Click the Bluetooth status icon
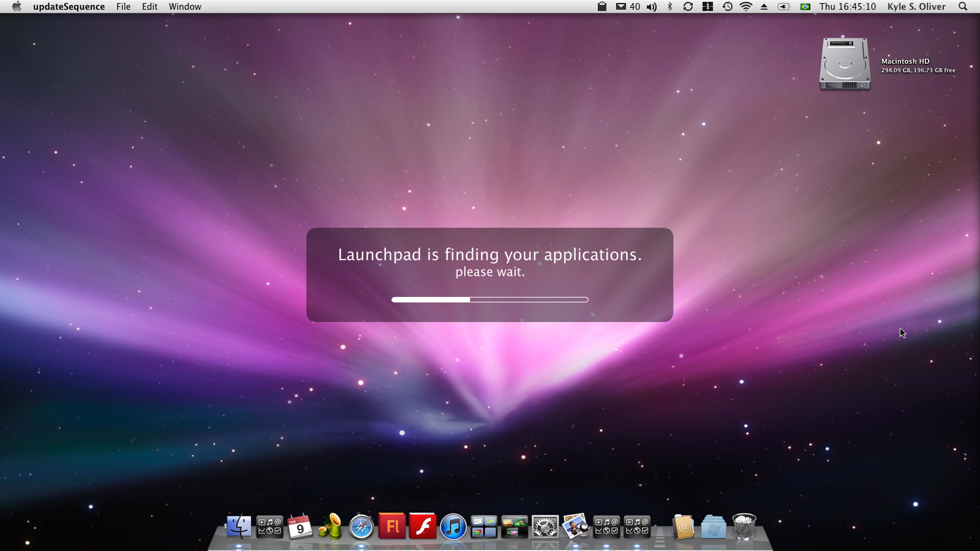The height and width of the screenshot is (551, 980). [x=670, y=7]
